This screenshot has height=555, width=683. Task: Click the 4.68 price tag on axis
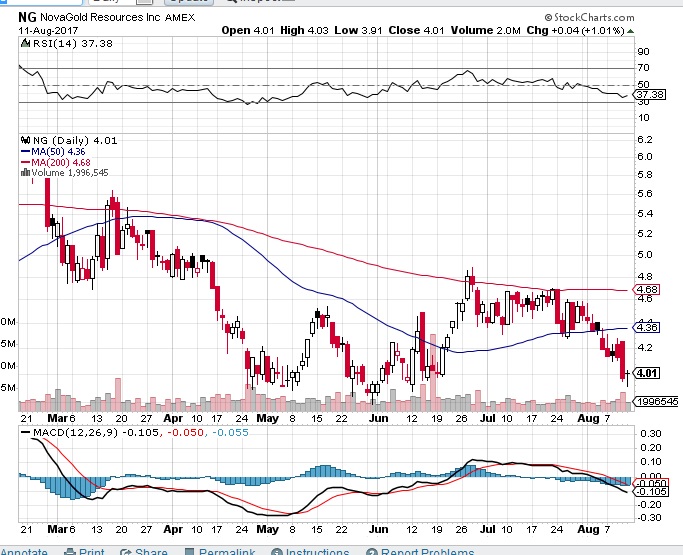pyautogui.click(x=647, y=289)
